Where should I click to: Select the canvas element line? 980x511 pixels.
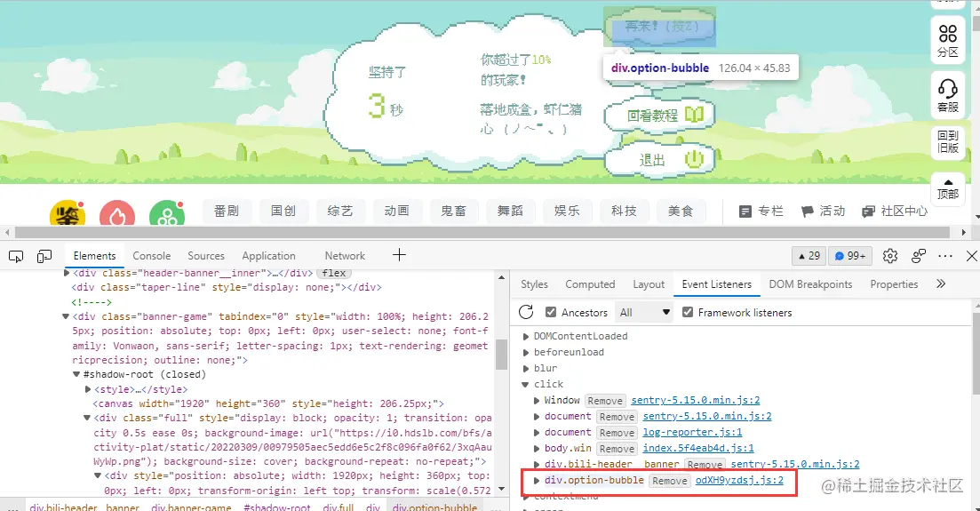(x=268, y=403)
